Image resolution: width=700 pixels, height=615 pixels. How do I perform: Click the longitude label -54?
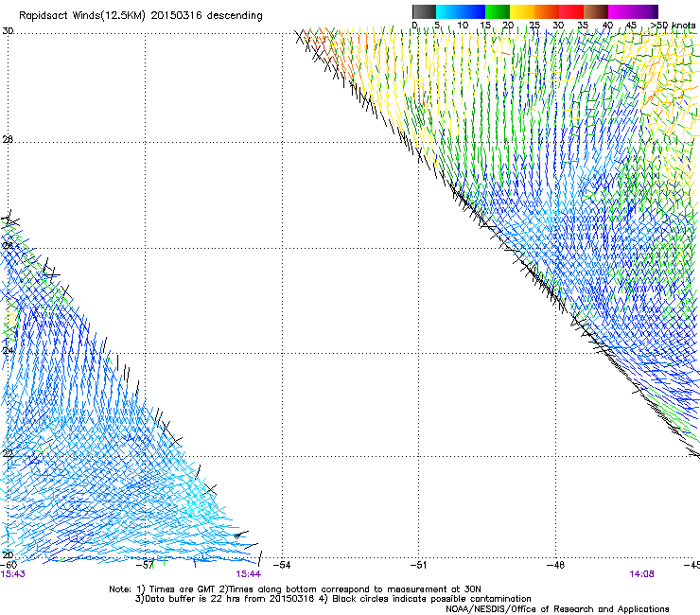[281, 565]
